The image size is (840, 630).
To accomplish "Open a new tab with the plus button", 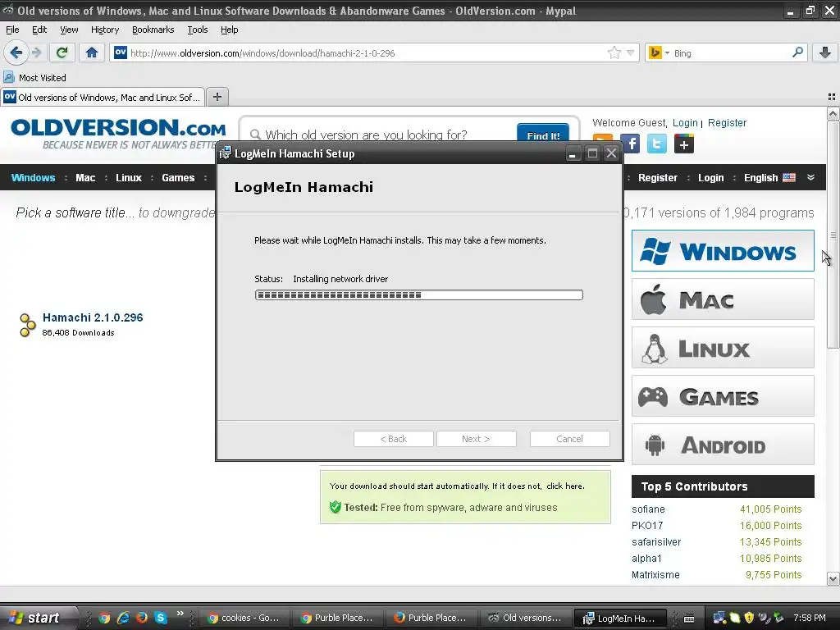I will (x=217, y=97).
